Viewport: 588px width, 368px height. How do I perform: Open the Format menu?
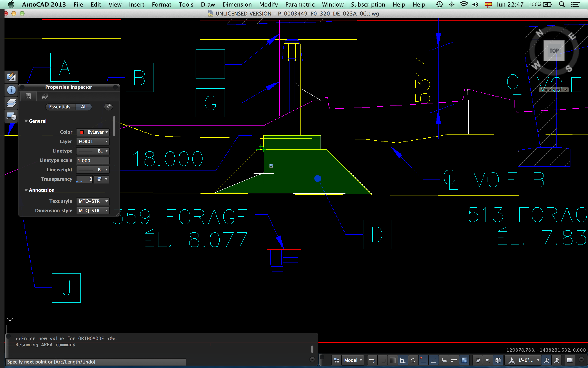[x=161, y=4]
